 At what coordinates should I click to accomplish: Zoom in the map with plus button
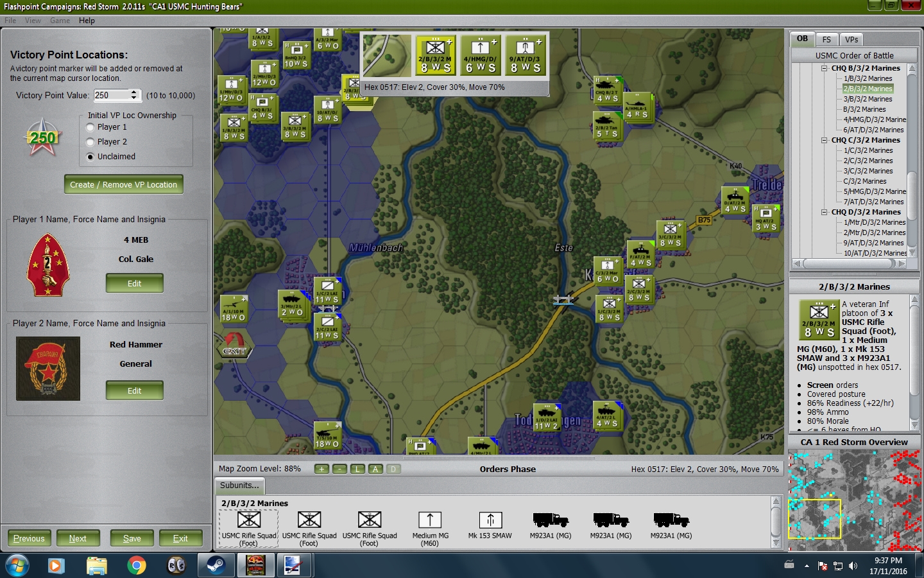pyautogui.click(x=321, y=469)
